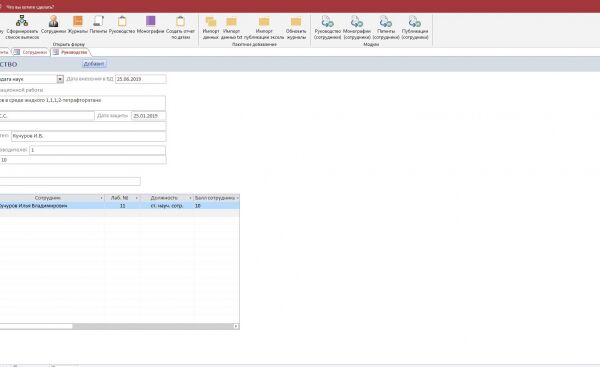The width and height of the screenshot is (600, 367).
Task: Click the horizontal scrollbar track of the table
Action: pos(153,326)
